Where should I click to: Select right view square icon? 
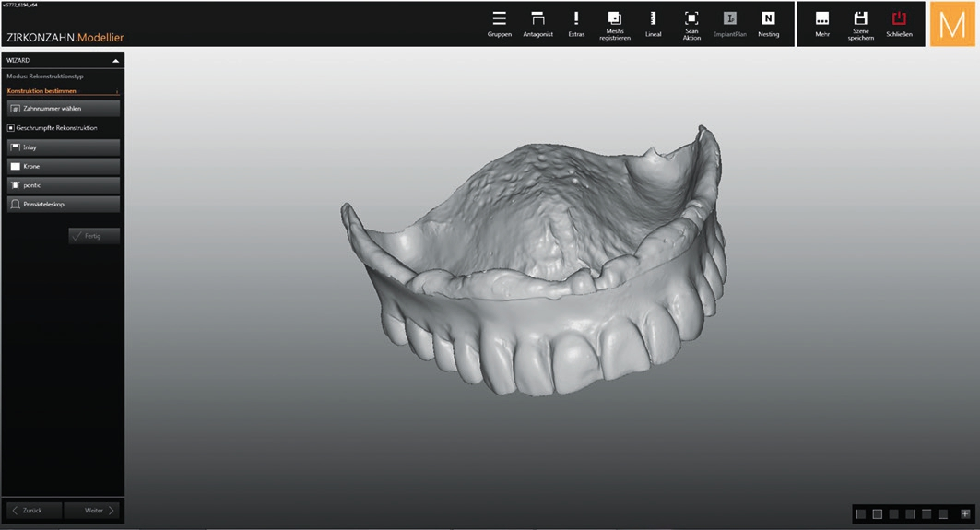click(x=910, y=513)
